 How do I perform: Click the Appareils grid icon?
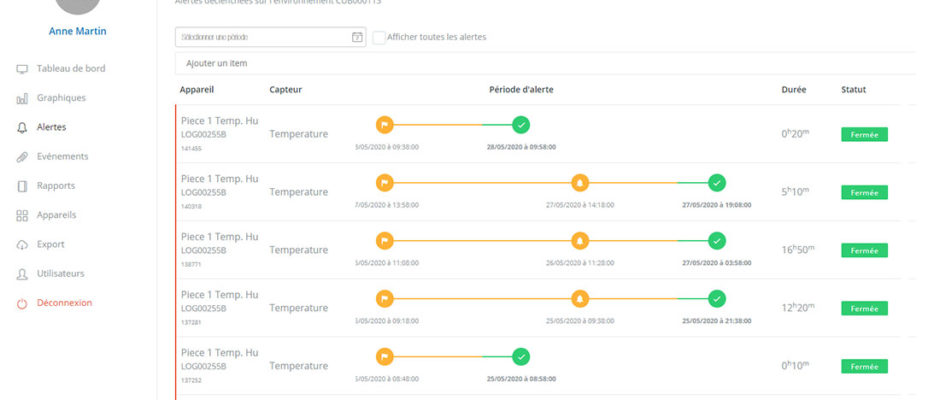coord(22,215)
